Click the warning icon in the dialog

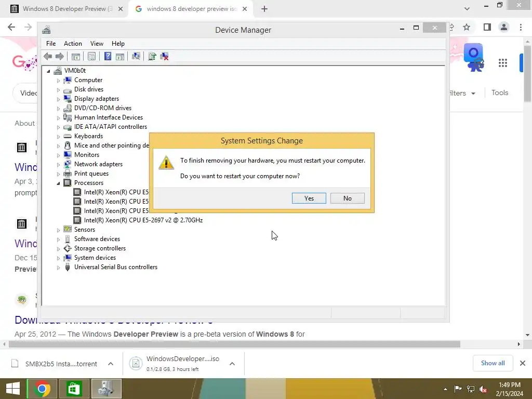pyautogui.click(x=166, y=163)
